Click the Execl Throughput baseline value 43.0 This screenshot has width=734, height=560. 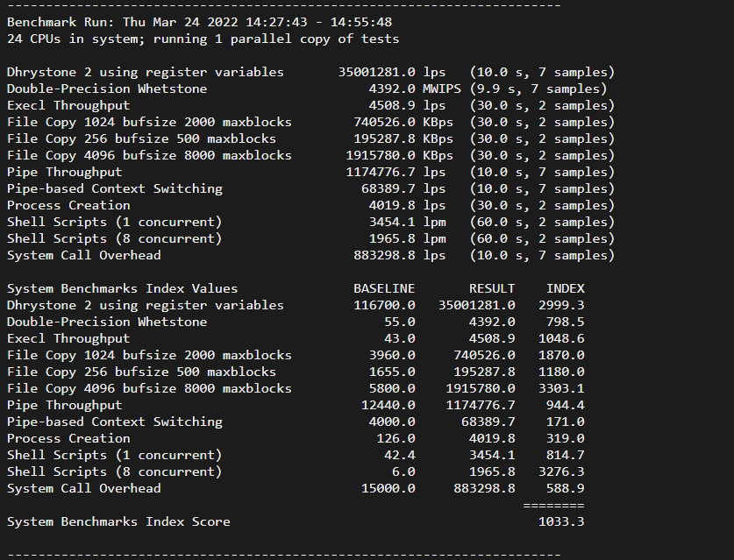400,338
